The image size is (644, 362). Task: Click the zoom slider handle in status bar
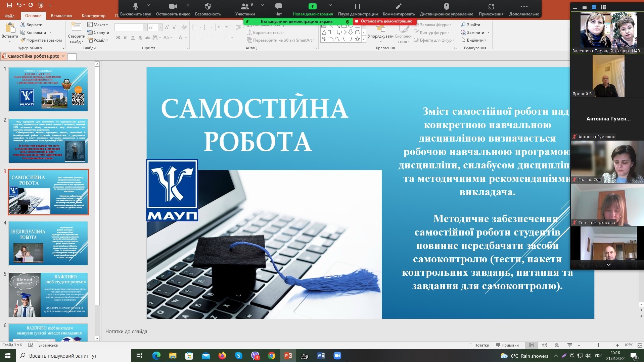coord(598,345)
